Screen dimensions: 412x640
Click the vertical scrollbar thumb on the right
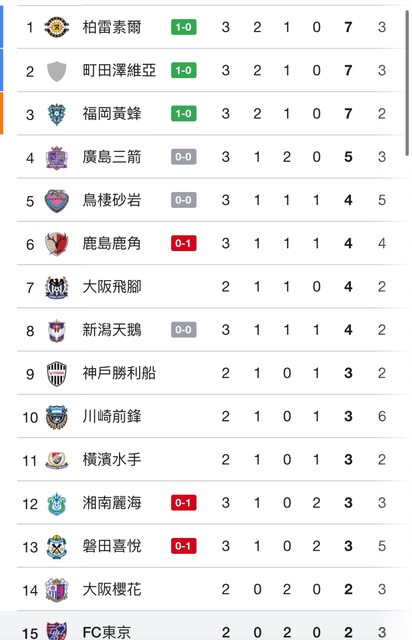(407, 83)
